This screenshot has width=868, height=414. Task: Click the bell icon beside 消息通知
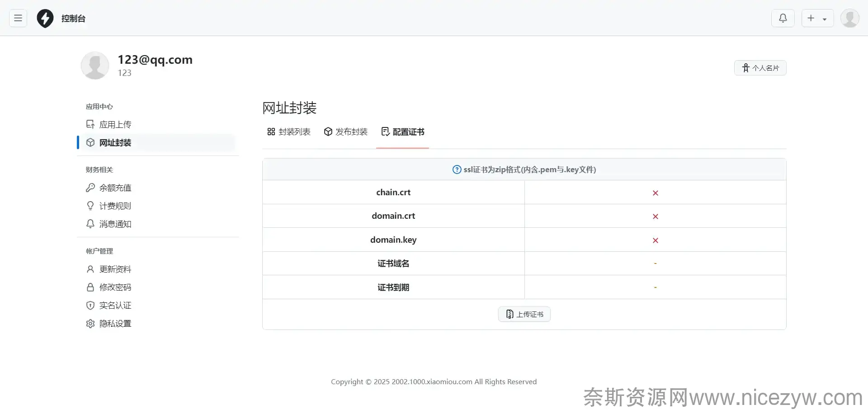tap(90, 224)
